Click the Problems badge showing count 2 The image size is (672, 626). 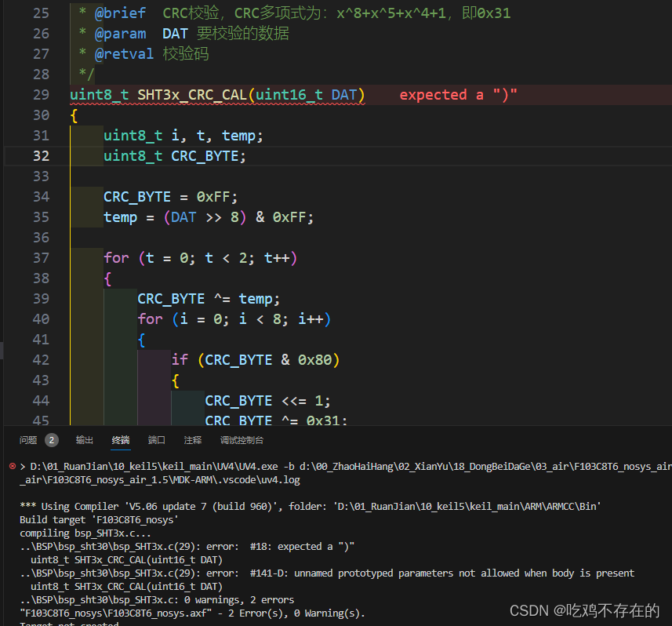point(52,439)
